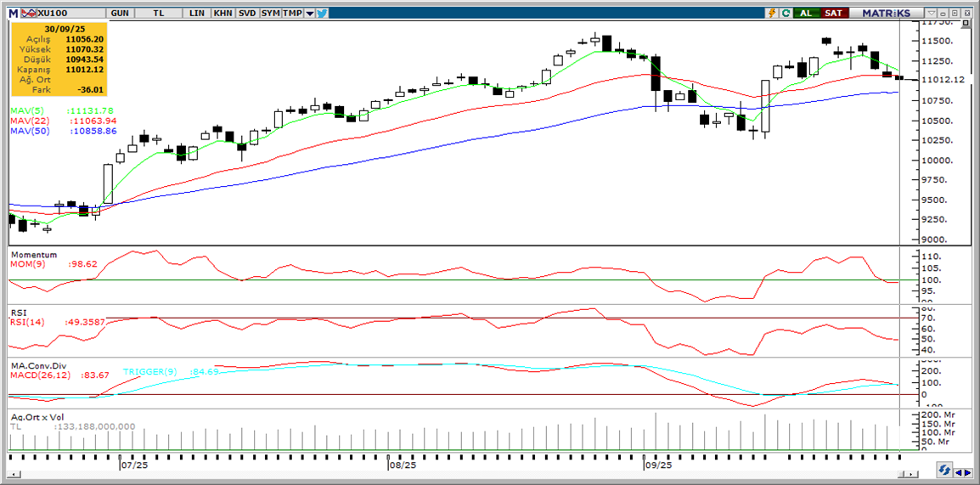Click the horizontal scrollbar right arrow
980x485 pixels.
click(x=967, y=471)
